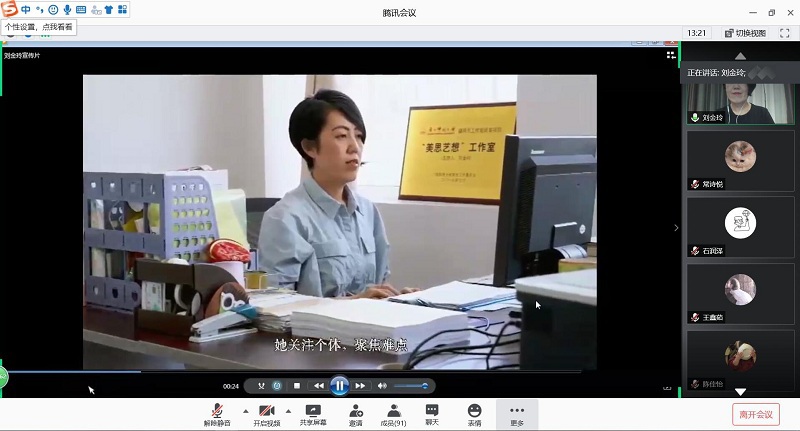This screenshot has height=431, width=800.
Task: Fast-forward the video with double-right arrows
Action: pos(360,386)
